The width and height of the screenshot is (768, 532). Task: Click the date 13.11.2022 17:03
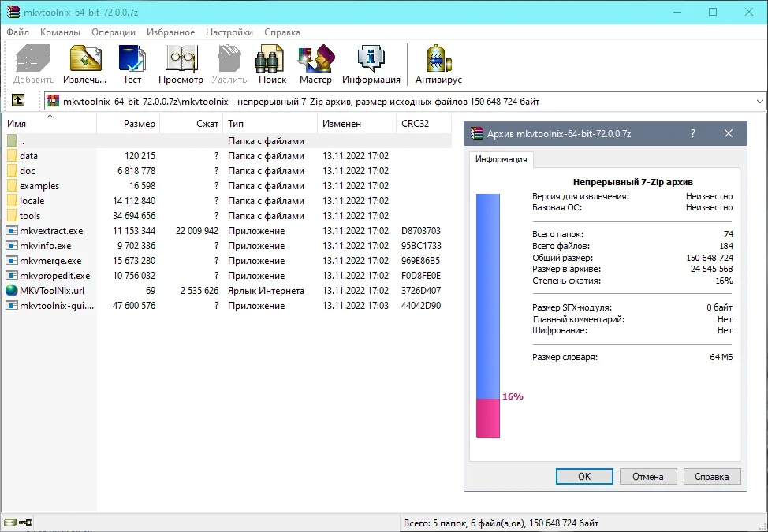[356, 305]
